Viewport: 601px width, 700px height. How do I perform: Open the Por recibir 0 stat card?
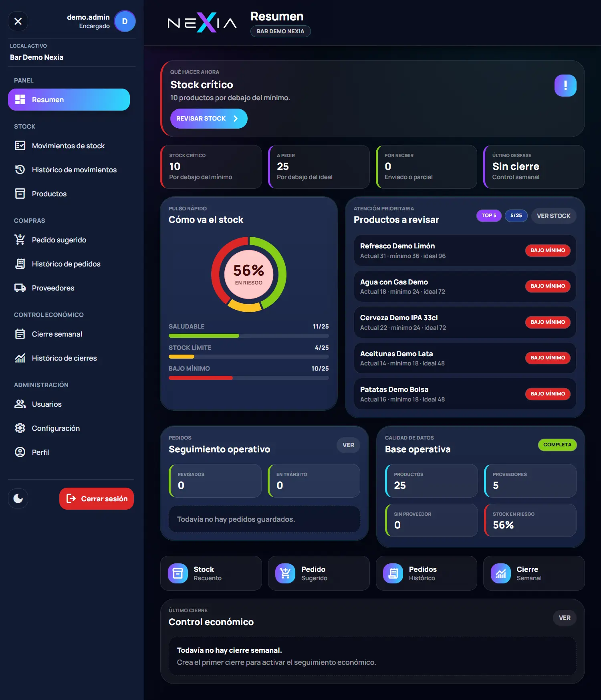pos(426,167)
